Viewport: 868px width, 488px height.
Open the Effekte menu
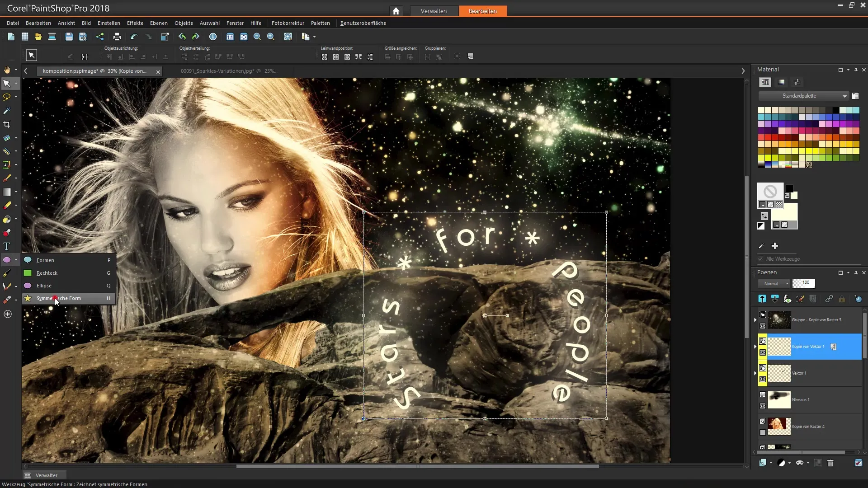(135, 23)
